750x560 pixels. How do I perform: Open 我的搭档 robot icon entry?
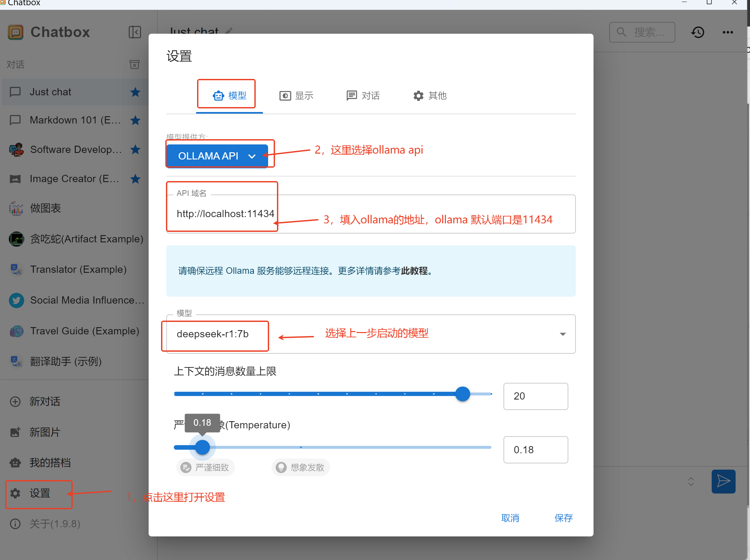coord(15,462)
